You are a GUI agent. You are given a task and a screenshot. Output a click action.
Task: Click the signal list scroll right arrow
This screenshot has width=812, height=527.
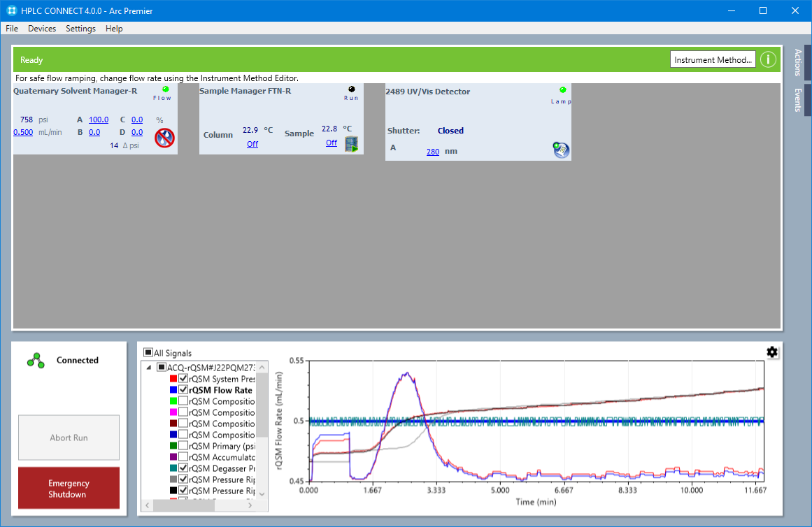tap(250, 505)
